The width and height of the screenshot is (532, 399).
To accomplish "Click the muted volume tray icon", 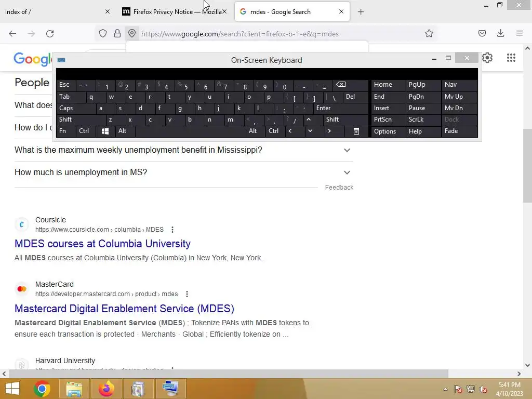I will [x=483, y=389].
